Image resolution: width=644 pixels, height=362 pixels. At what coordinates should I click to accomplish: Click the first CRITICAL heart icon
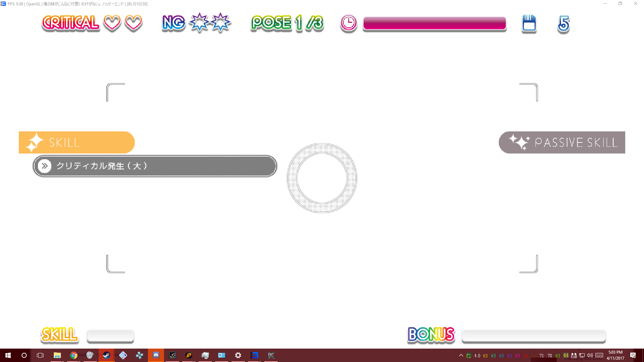pyautogui.click(x=112, y=23)
